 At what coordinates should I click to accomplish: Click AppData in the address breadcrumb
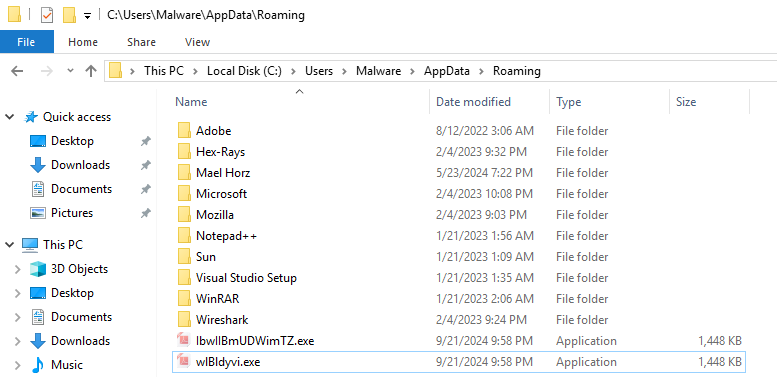coord(446,71)
